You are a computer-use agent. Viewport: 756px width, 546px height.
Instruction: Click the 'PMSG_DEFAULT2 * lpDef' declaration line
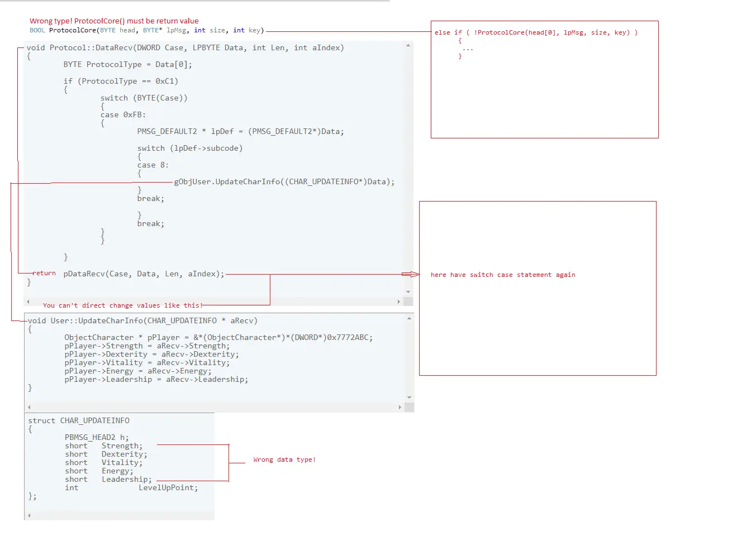(x=241, y=132)
